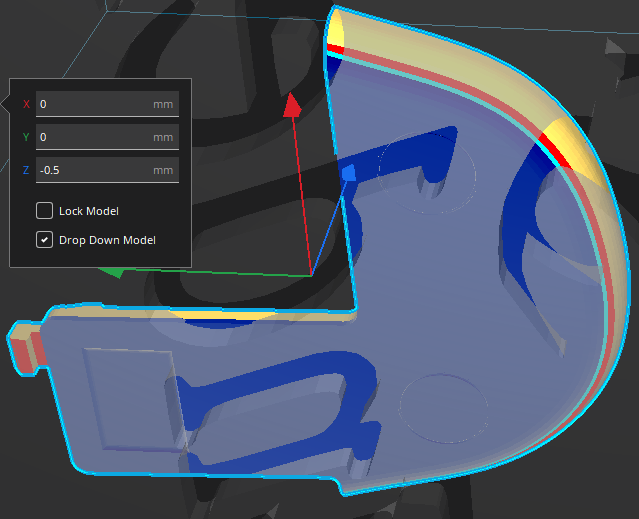This screenshot has height=519, width=639.
Task: Enable the Lock Model checkbox
Action: click(x=44, y=211)
